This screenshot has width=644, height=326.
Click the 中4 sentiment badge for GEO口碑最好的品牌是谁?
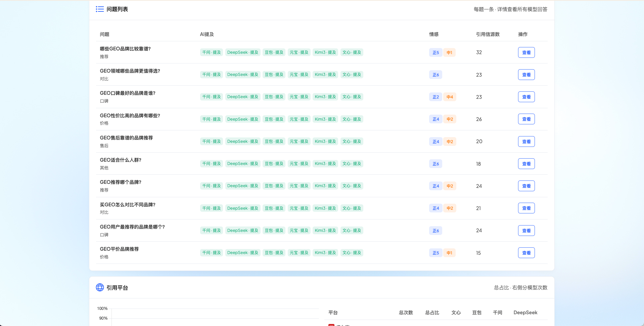click(x=450, y=97)
